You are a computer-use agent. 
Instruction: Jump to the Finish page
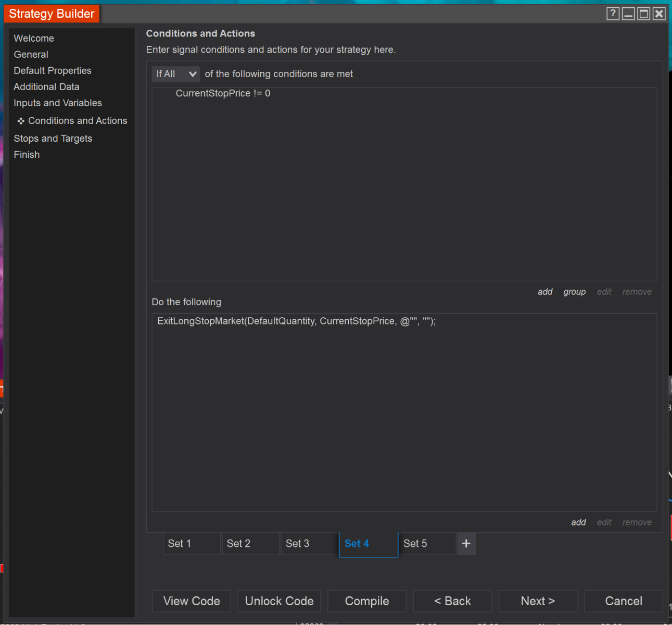27,155
